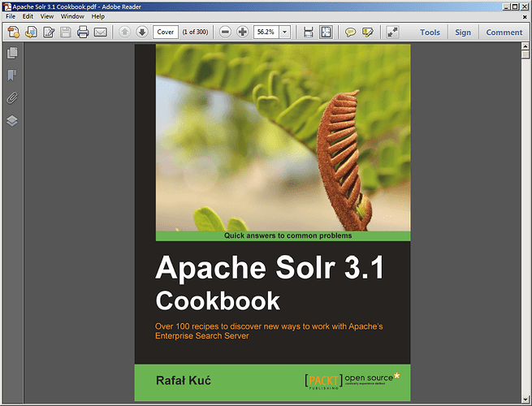Open the Sign pane
The image size is (532, 406).
coord(463,32)
